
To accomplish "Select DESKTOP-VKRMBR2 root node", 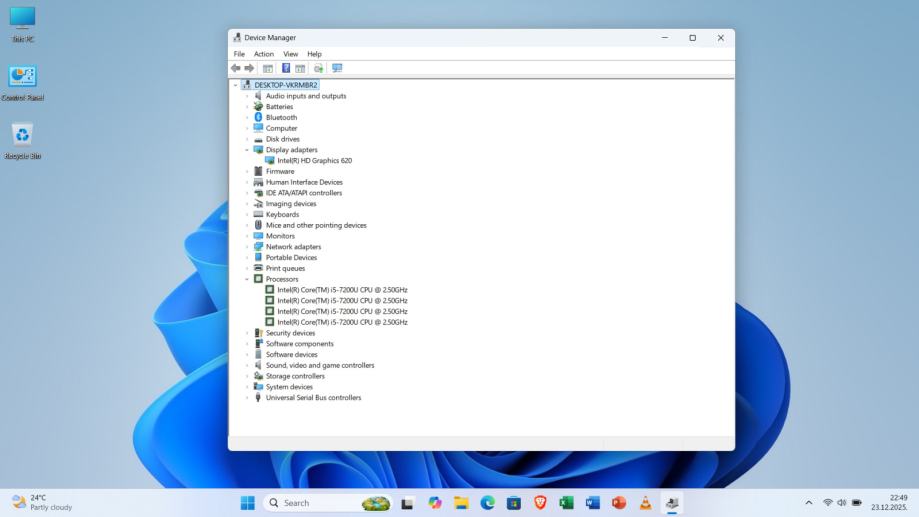I will point(285,85).
